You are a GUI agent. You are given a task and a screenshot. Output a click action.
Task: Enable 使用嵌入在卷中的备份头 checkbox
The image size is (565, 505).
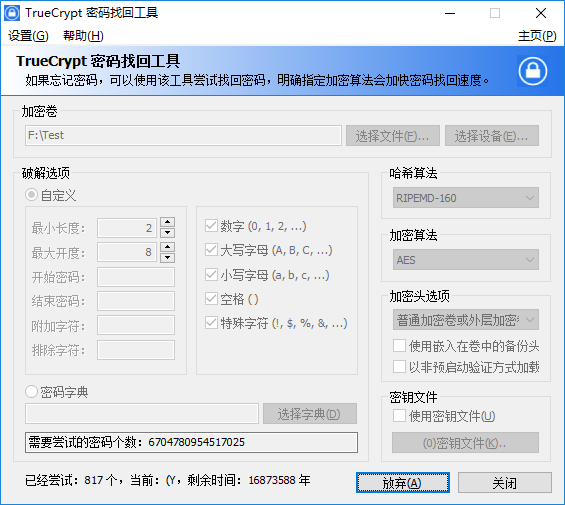[399, 346]
